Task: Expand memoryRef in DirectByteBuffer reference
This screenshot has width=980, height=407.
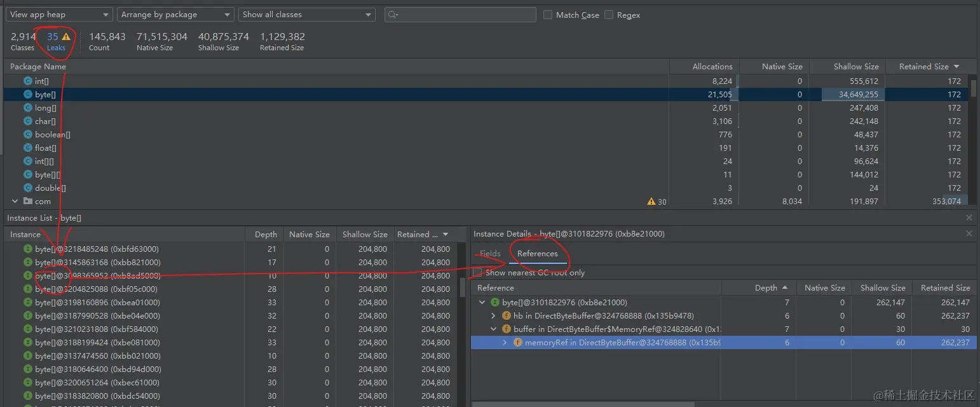Action: [505, 342]
